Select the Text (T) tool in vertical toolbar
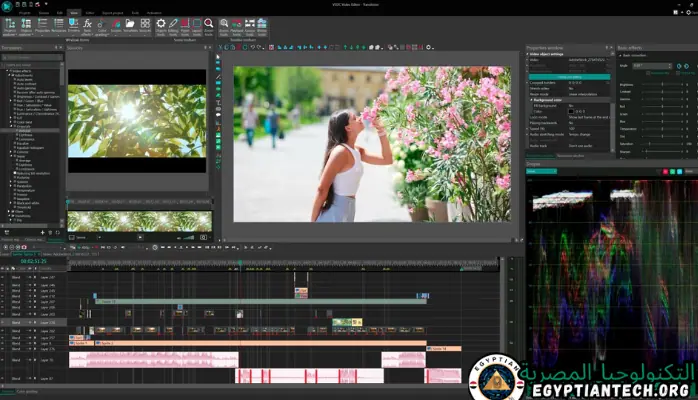Viewport: 698px width, 400px height. pyautogui.click(x=218, y=102)
